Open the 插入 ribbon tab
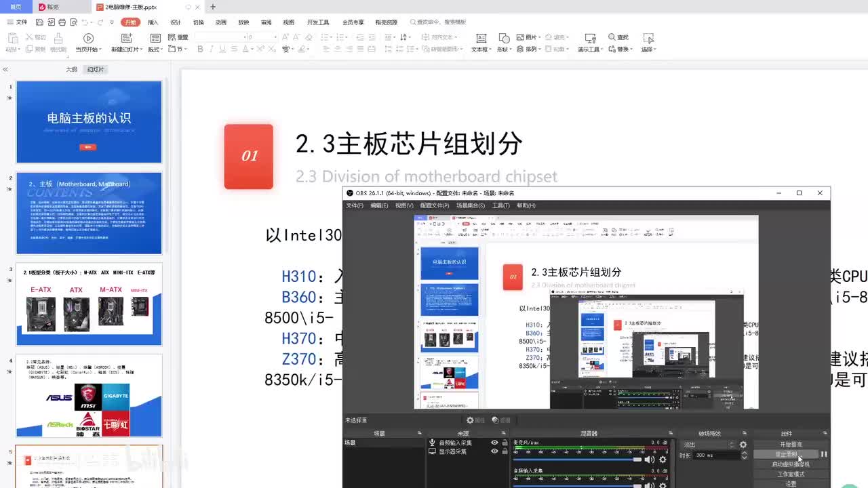This screenshot has width=868, height=488. tap(153, 22)
